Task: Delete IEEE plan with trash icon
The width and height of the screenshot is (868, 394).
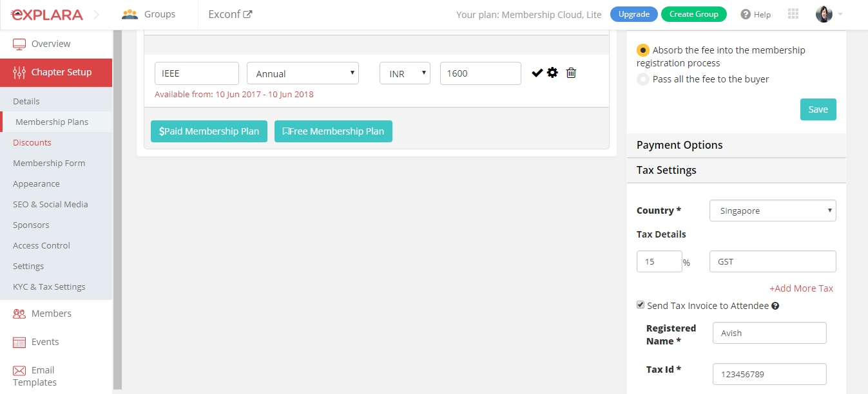Action: [x=571, y=73]
